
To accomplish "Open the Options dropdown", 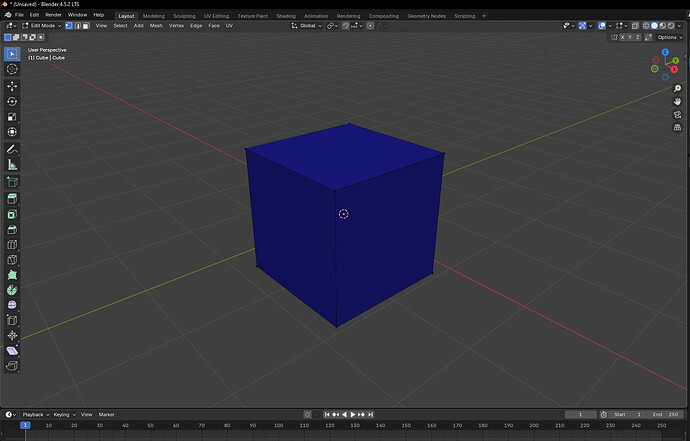I will point(670,37).
